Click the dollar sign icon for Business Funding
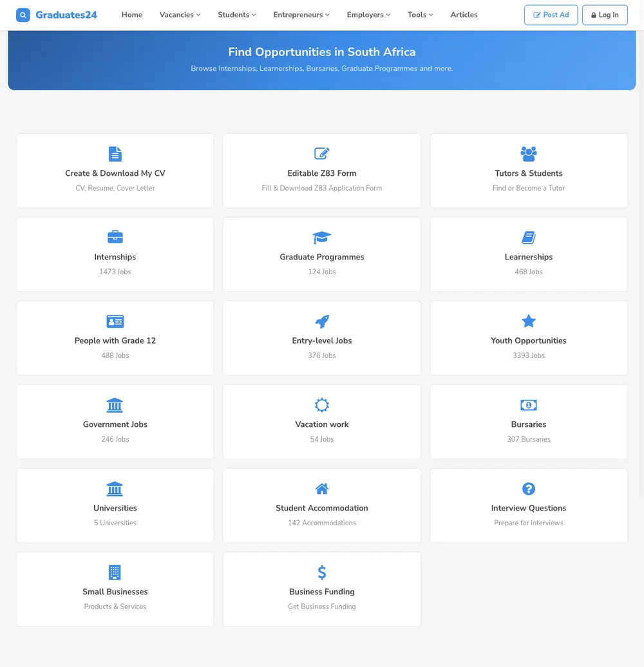 point(322,572)
